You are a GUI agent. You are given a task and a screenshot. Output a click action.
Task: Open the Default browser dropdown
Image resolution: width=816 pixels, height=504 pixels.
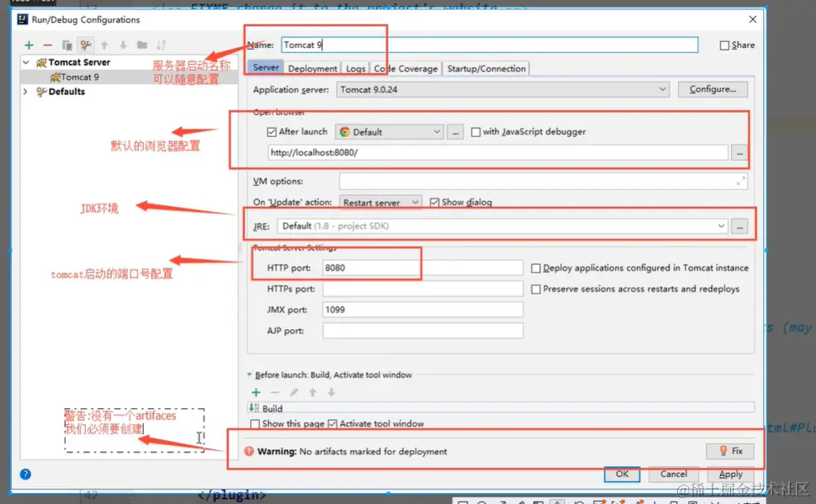389,132
